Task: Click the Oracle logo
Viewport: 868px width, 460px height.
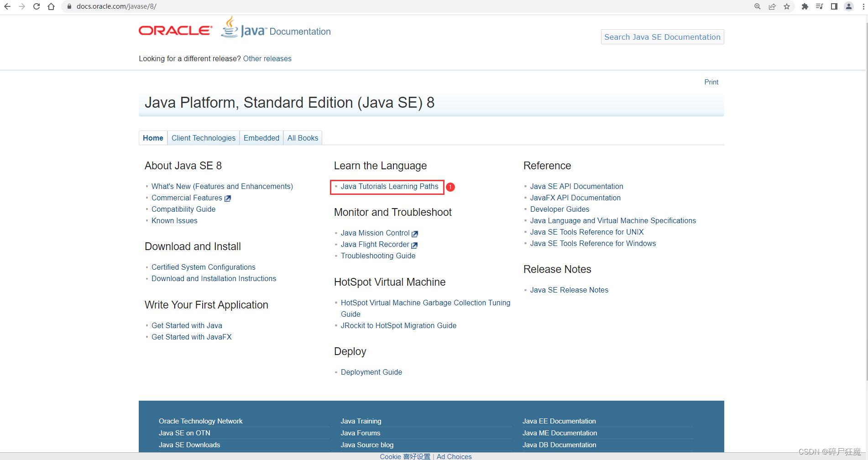Action: 176,31
